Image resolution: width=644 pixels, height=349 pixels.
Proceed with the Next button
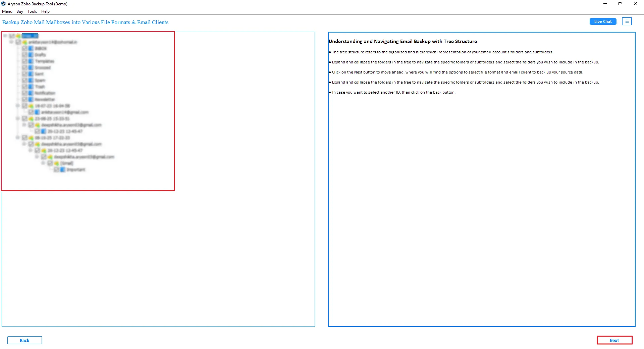click(x=614, y=340)
